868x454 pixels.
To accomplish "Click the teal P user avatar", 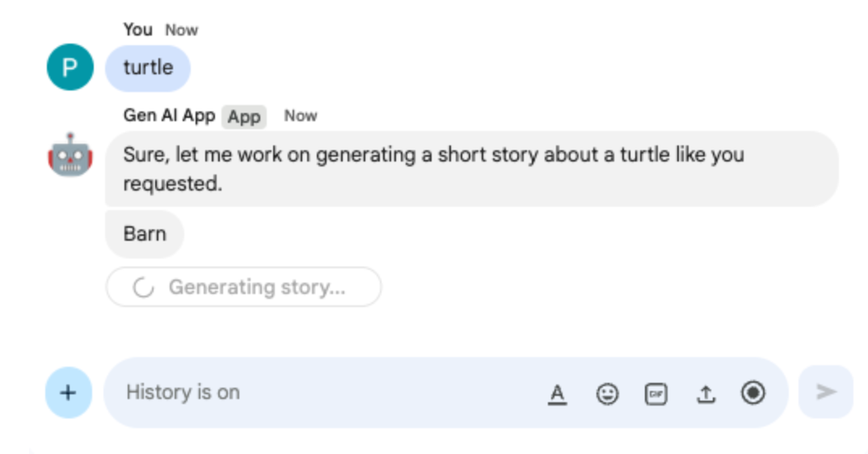I will tap(70, 67).
